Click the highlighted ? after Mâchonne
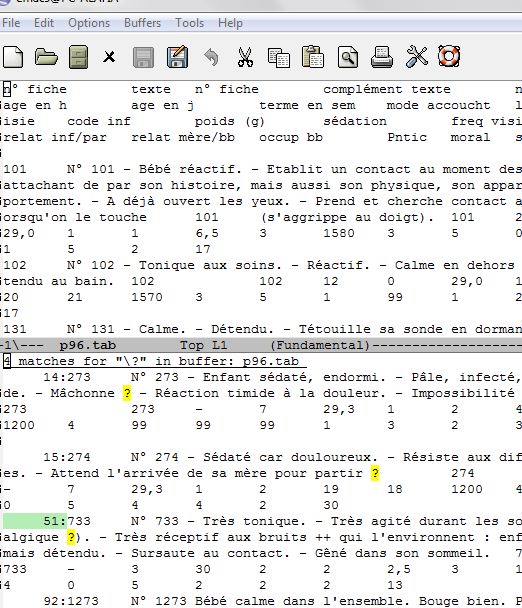This screenshot has height=608, width=522. coord(127,393)
